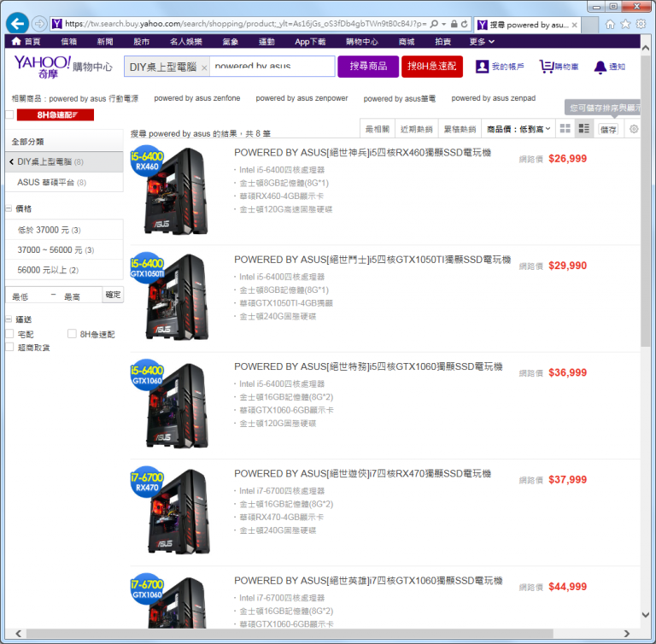Click the purple 搜尋商品 button
The height and width of the screenshot is (644, 656).
point(368,66)
